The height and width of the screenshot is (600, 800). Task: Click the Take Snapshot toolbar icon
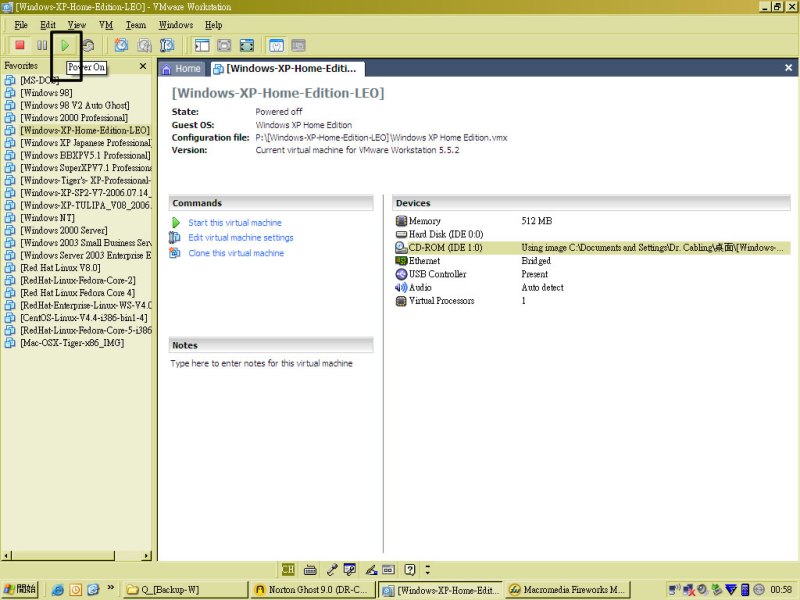(121, 45)
